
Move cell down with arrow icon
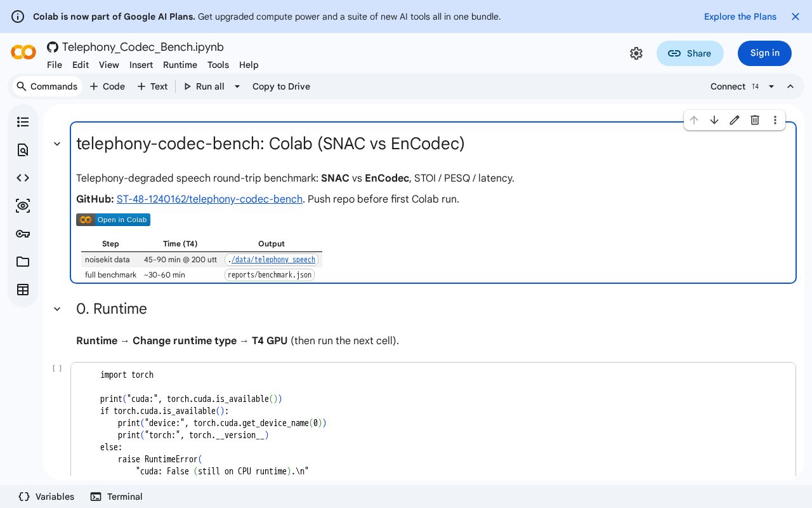714,120
